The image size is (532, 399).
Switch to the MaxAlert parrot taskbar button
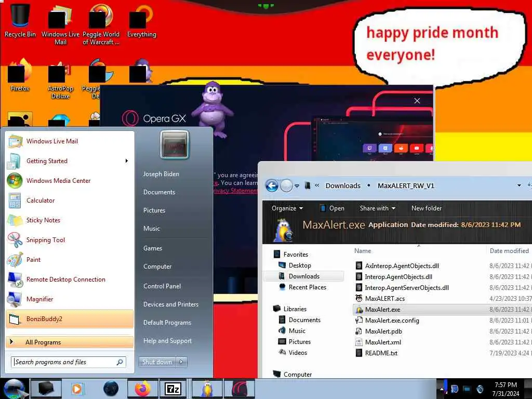(x=207, y=389)
